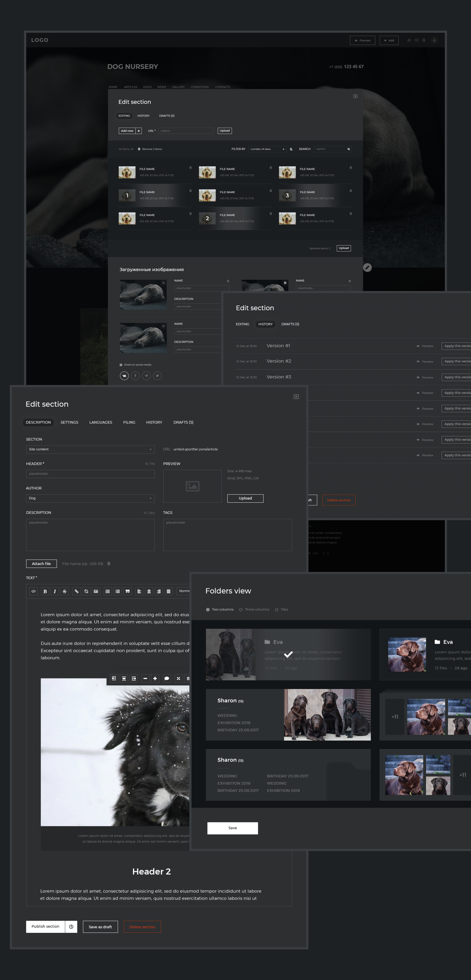Expand image to fullscreen from image toolbar

[x=178, y=678]
